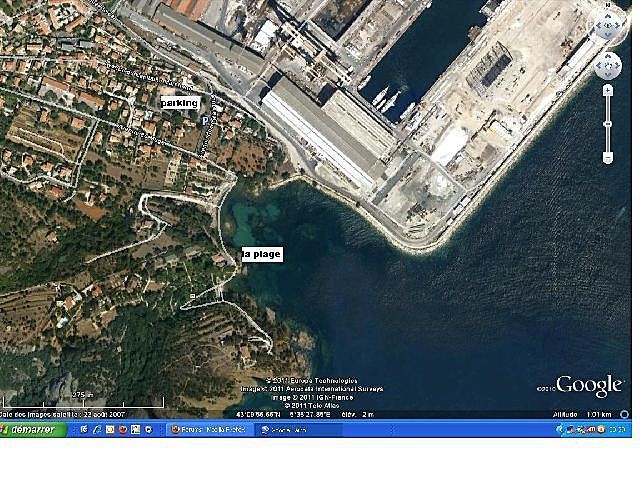
Task: Pan map left with the move joystick's left arrow
Action: (x=599, y=65)
